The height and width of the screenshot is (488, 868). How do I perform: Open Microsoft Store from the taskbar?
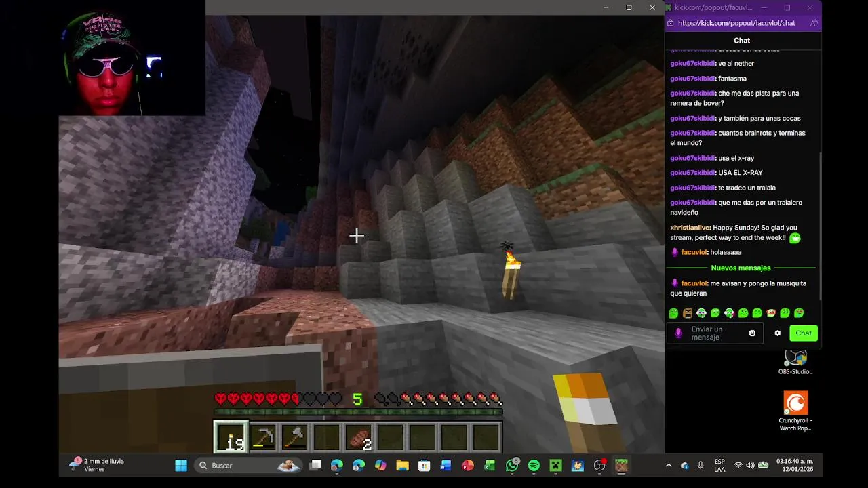pyautogui.click(x=424, y=466)
